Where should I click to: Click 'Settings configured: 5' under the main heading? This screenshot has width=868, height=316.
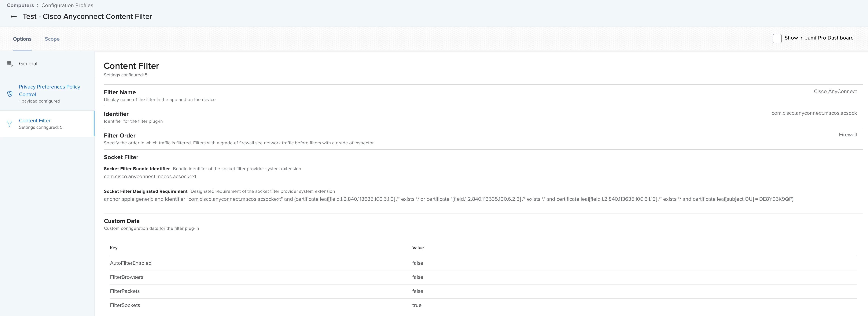[126, 75]
